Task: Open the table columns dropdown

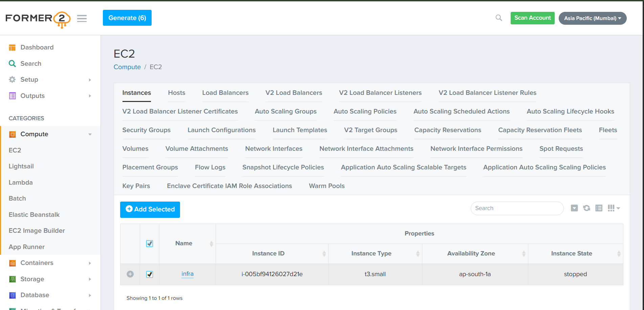Action: 613,208
